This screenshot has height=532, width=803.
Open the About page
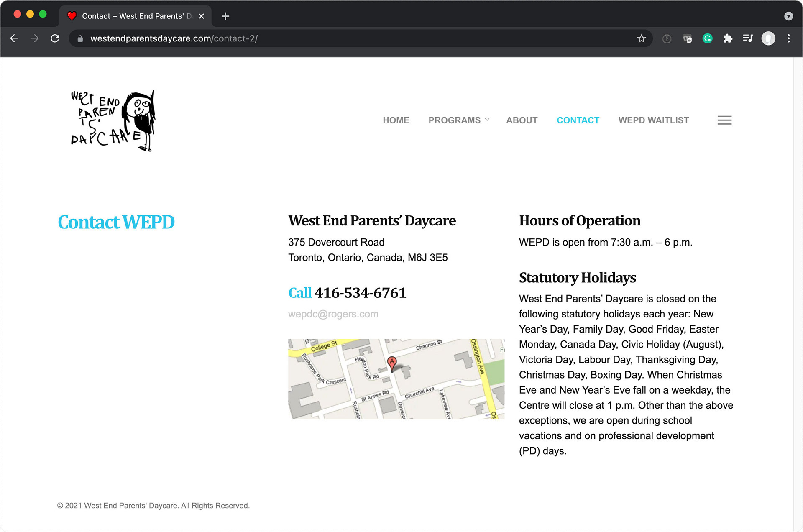522,120
